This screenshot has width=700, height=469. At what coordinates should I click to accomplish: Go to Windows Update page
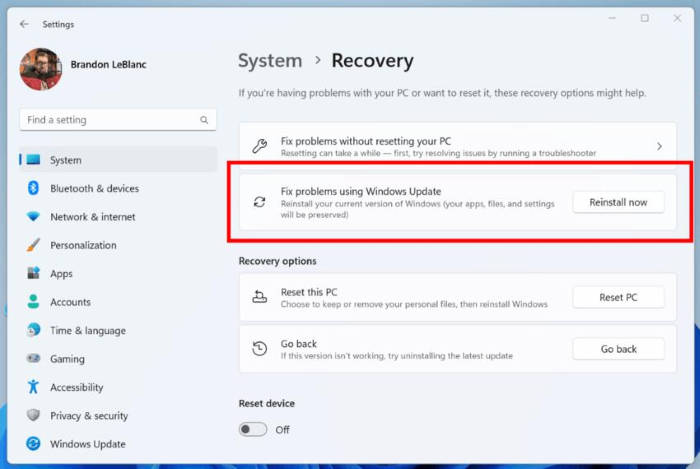(x=88, y=444)
